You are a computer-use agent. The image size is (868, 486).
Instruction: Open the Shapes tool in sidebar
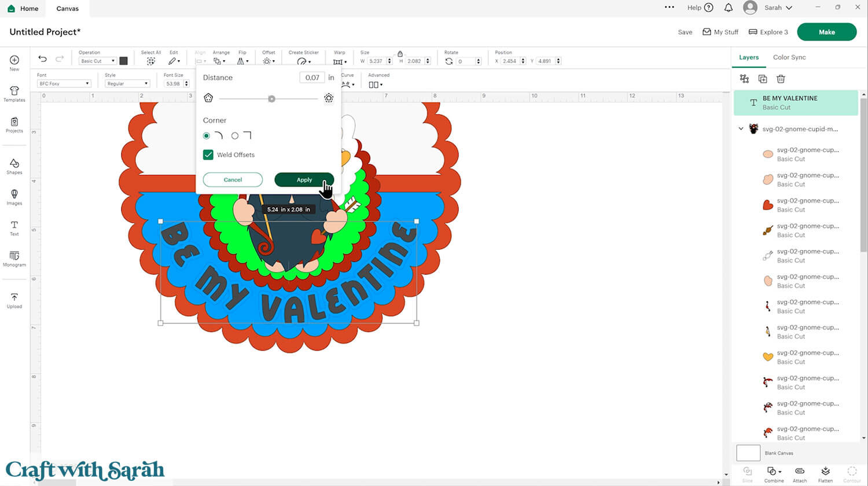pyautogui.click(x=14, y=165)
